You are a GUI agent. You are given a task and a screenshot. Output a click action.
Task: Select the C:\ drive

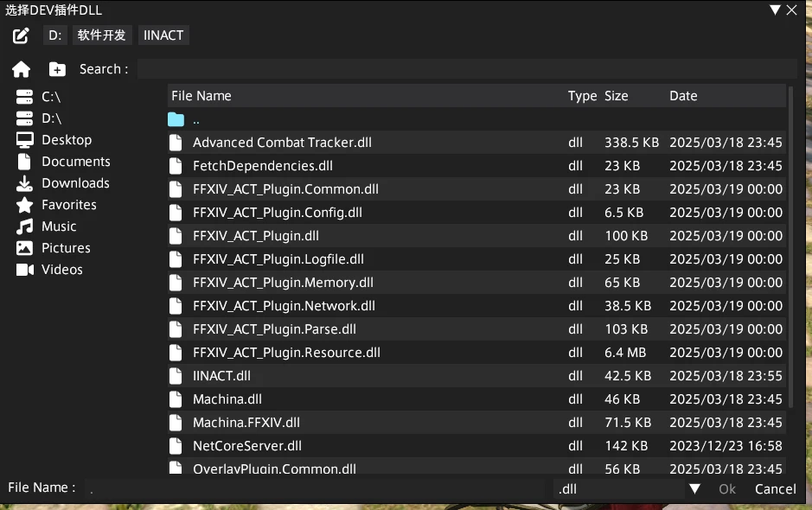pos(50,97)
